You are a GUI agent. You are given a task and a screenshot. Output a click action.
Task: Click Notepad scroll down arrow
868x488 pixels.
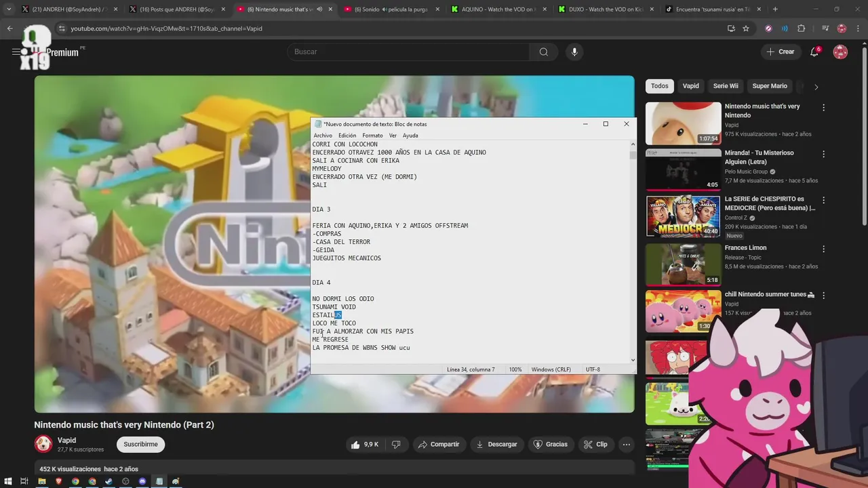[x=633, y=360]
